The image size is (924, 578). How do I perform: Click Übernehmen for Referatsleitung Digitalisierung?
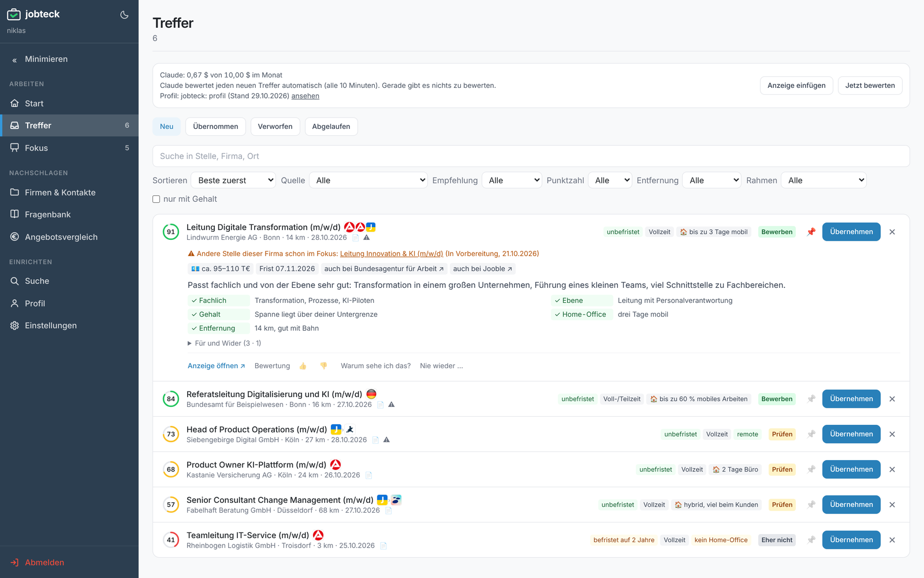[x=851, y=399]
